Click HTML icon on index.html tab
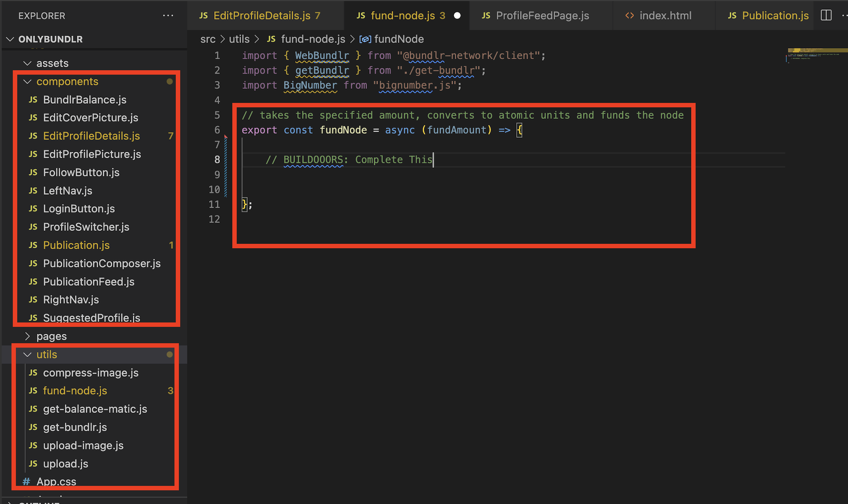 tap(629, 15)
